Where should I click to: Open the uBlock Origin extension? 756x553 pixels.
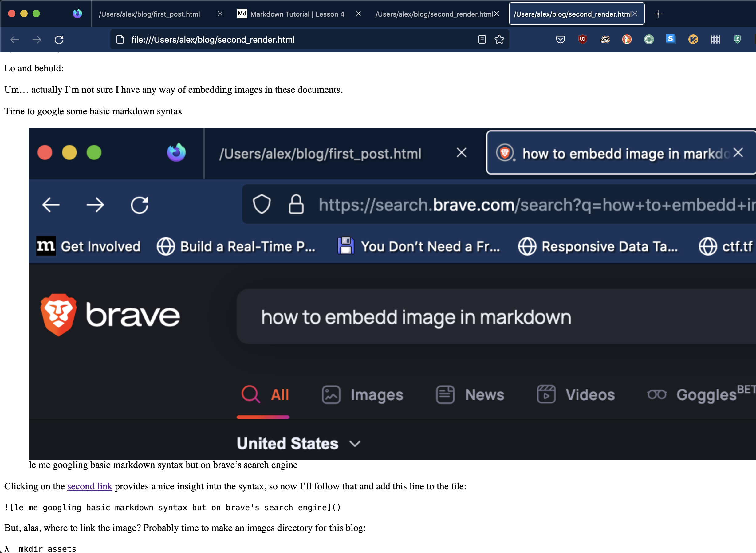point(582,40)
